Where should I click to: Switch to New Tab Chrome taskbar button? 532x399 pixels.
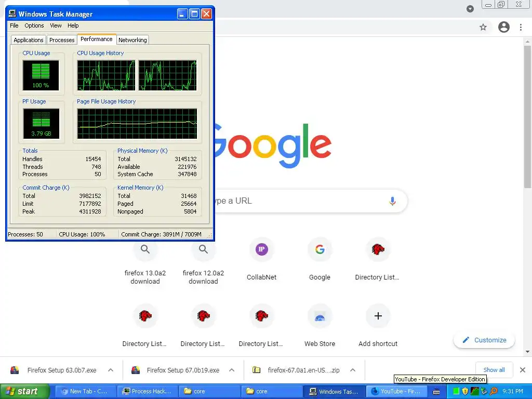[85, 391]
